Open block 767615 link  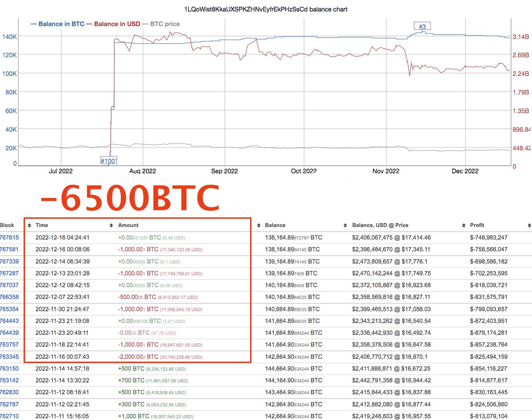click(x=9, y=238)
